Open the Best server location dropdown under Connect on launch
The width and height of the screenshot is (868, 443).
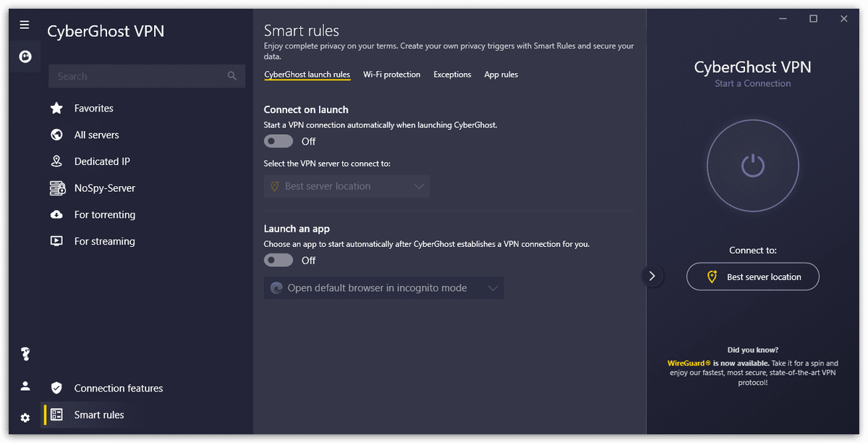tap(347, 186)
